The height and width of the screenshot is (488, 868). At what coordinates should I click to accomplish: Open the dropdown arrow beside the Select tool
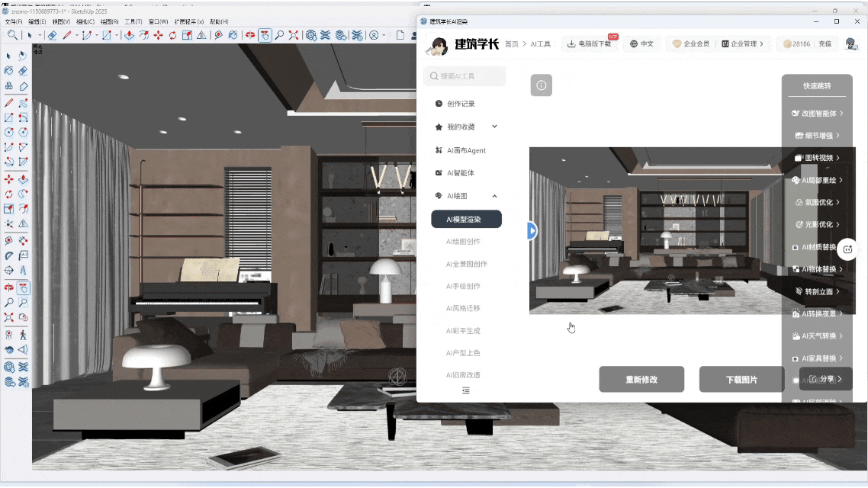coord(40,35)
